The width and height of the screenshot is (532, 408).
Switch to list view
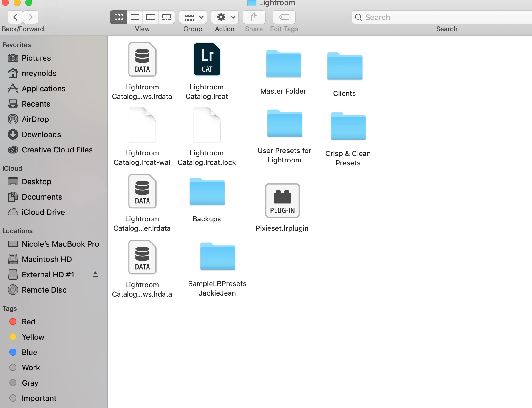click(135, 17)
